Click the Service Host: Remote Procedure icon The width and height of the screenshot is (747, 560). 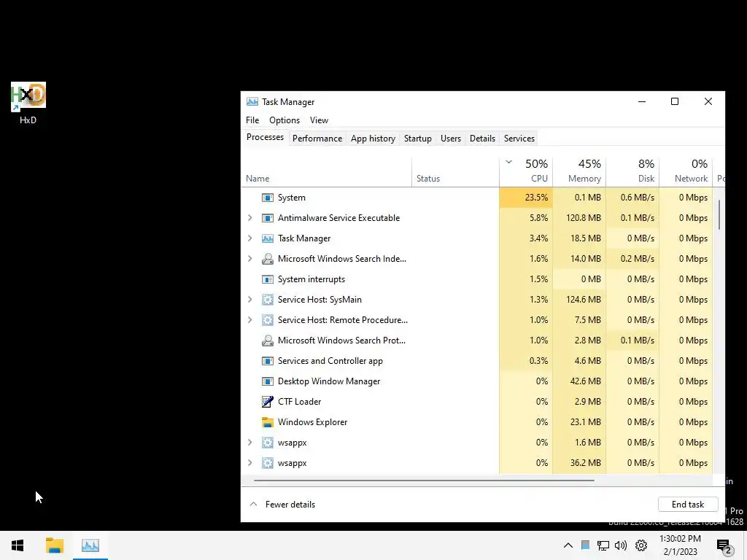click(x=268, y=320)
